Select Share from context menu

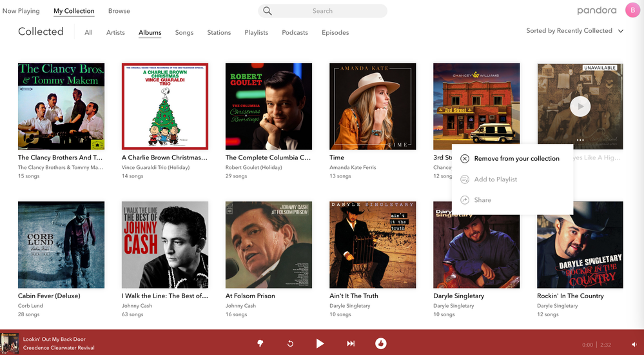pos(482,200)
